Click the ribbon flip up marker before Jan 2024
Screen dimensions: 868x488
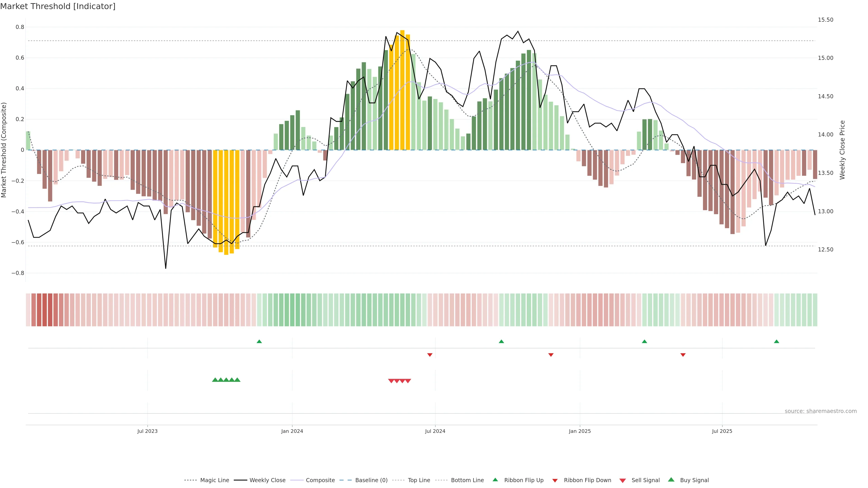tap(259, 342)
